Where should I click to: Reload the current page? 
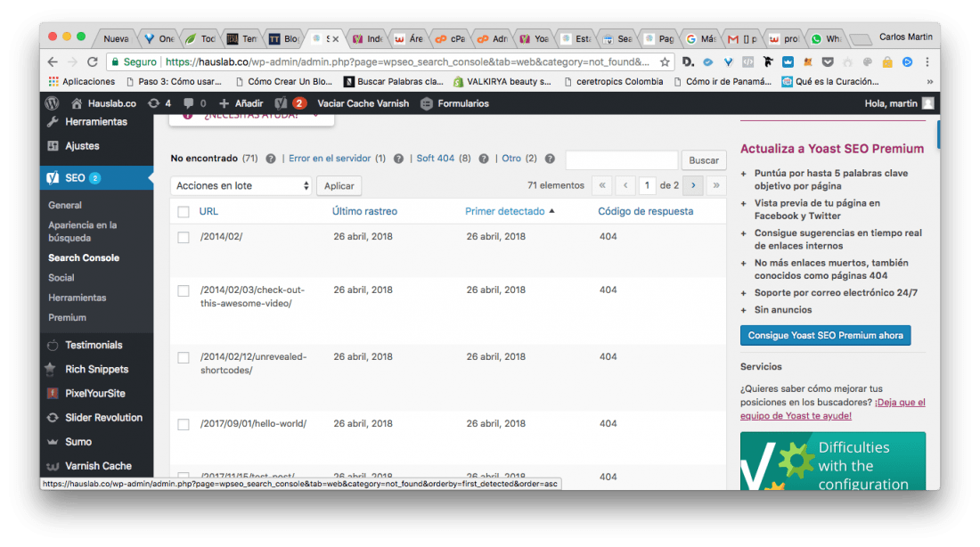click(93, 61)
